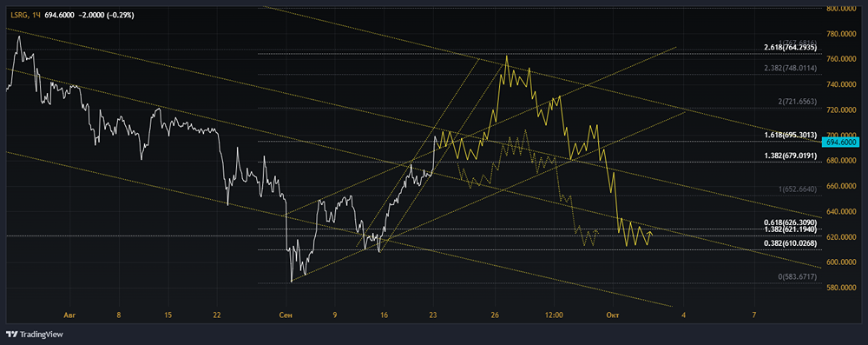Click 640.0000 on the price axis

click(841, 212)
